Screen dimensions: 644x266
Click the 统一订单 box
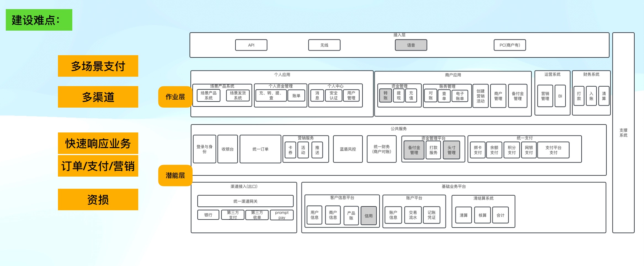tap(260, 149)
